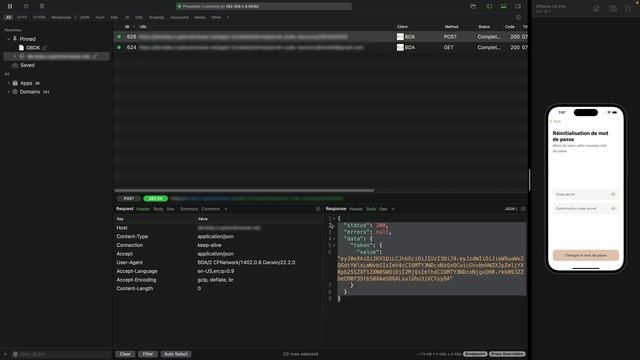Select the HTTP filter tab
Screen dimensions: 640x360
(x=22, y=18)
